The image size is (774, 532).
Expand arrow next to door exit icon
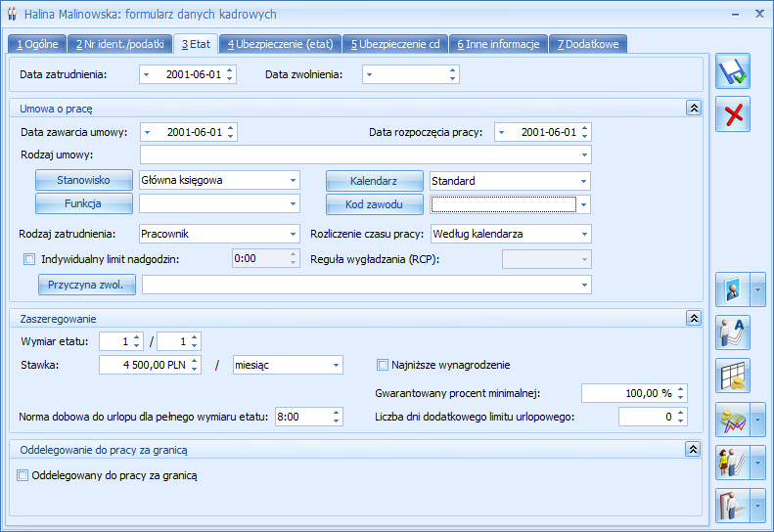click(x=757, y=506)
